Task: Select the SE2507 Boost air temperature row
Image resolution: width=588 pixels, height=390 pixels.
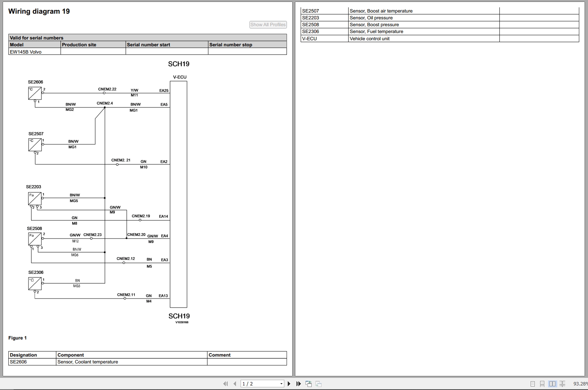Action: point(380,11)
